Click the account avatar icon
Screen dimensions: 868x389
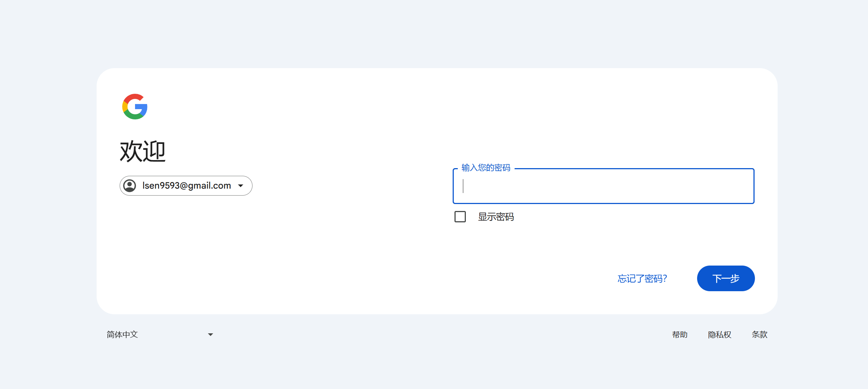tap(130, 186)
